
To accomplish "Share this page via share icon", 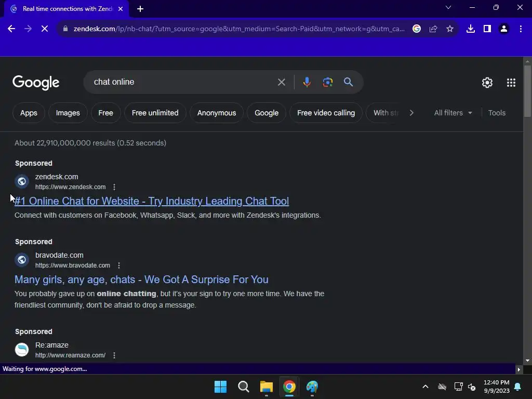I will [x=433, y=29].
